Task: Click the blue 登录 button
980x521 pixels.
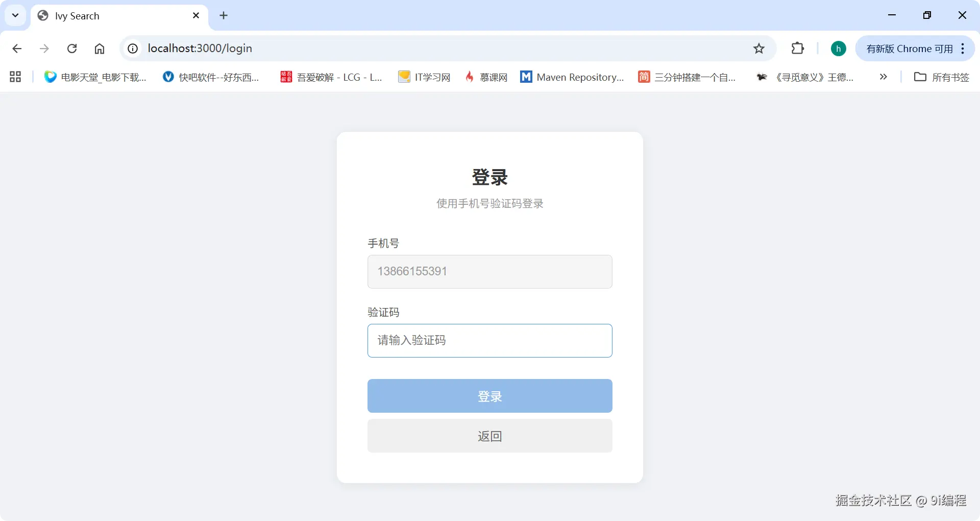Action: click(490, 396)
